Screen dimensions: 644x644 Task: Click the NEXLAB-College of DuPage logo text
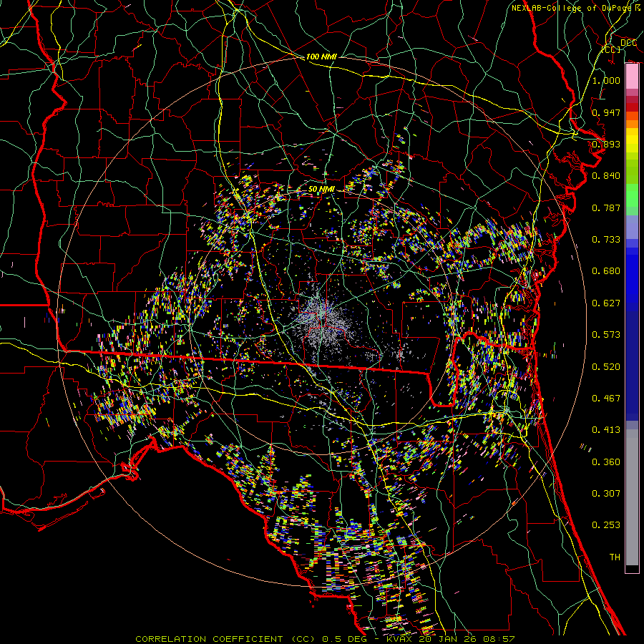pos(571,8)
